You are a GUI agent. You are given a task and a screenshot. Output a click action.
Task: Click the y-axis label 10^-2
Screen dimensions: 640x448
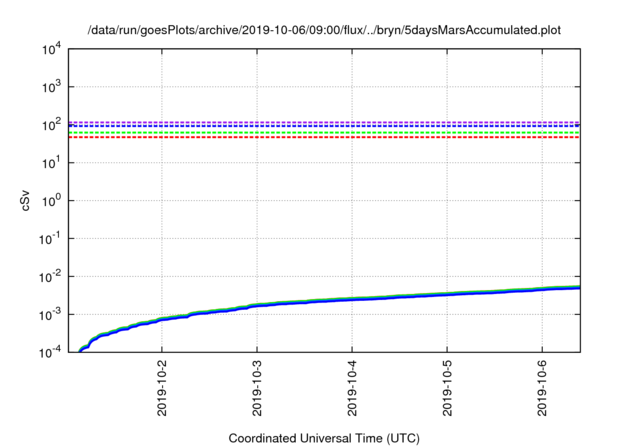point(50,277)
